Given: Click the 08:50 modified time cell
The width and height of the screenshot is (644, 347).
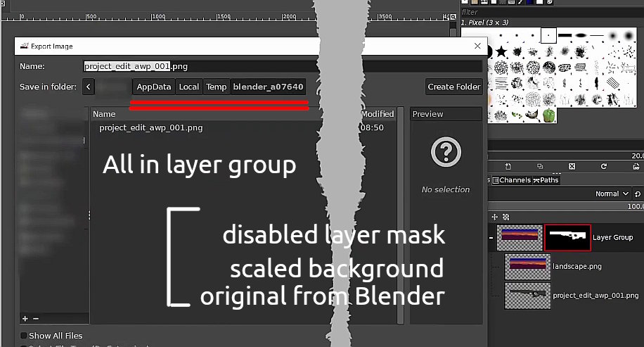Looking at the screenshot, I should pyautogui.click(x=372, y=128).
